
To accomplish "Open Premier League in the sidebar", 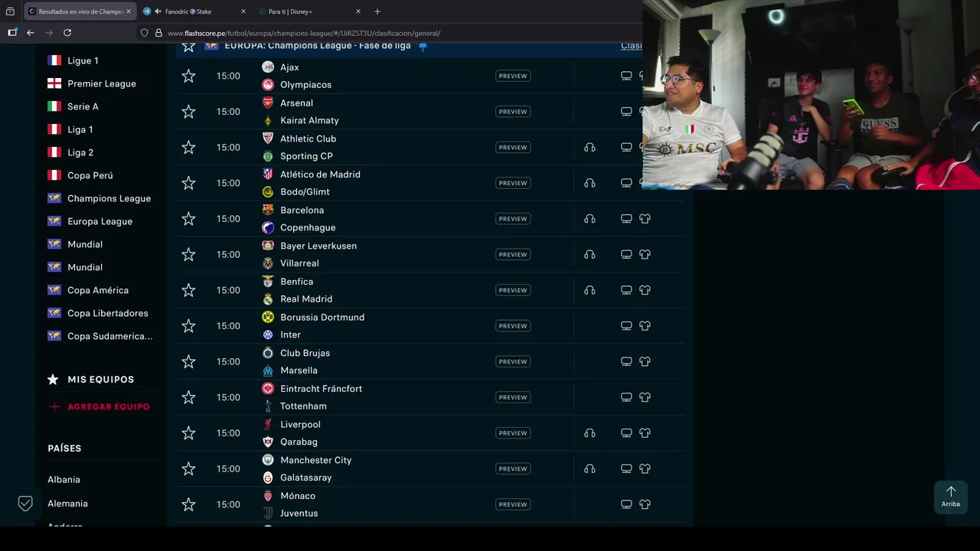I will pyautogui.click(x=101, y=83).
